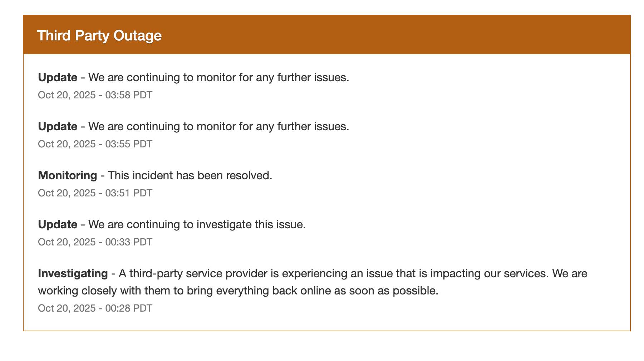Click "We are continuing to investigate this issue."
Viewport: 644px width, 361px height.
coord(197,224)
